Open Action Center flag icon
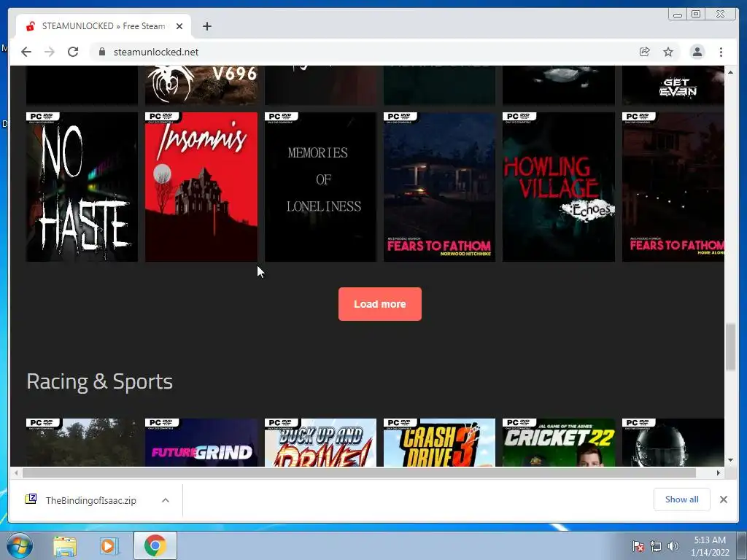 (638, 546)
